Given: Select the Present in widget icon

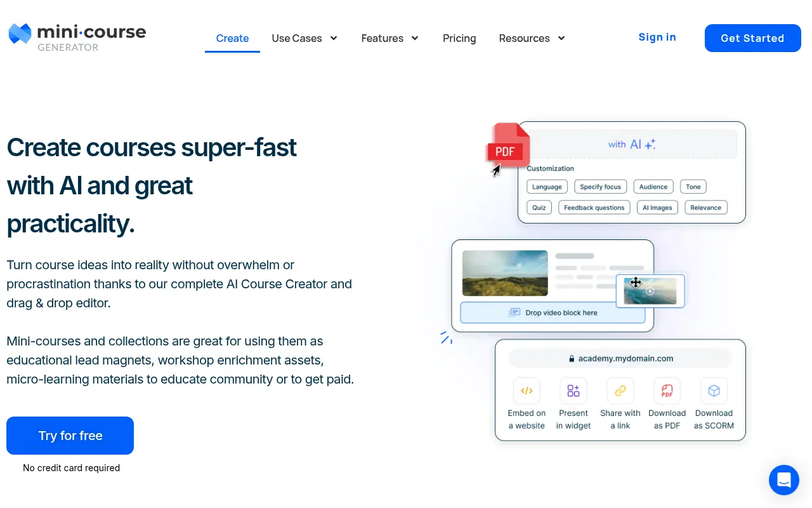Looking at the screenshot, I should 573,391.
